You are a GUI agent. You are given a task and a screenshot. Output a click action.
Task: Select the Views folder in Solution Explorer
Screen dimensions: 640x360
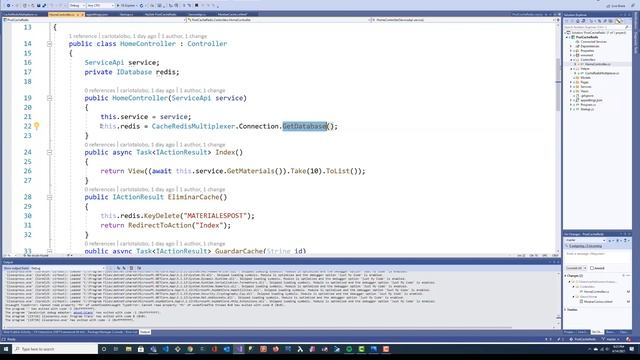584,91
